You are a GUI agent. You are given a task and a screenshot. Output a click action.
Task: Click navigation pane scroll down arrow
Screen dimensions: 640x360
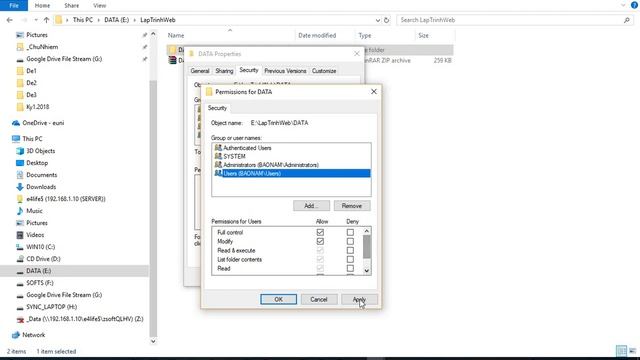pos(153,341)
